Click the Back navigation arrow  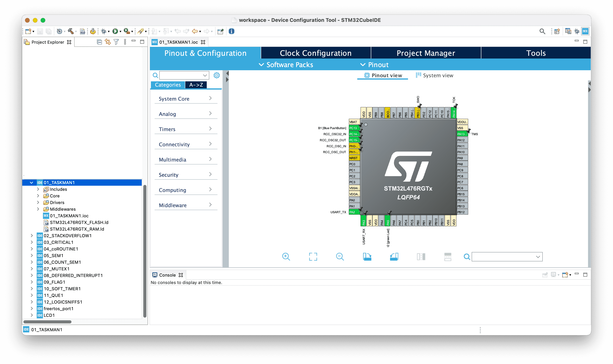click(x=195, y=31)
